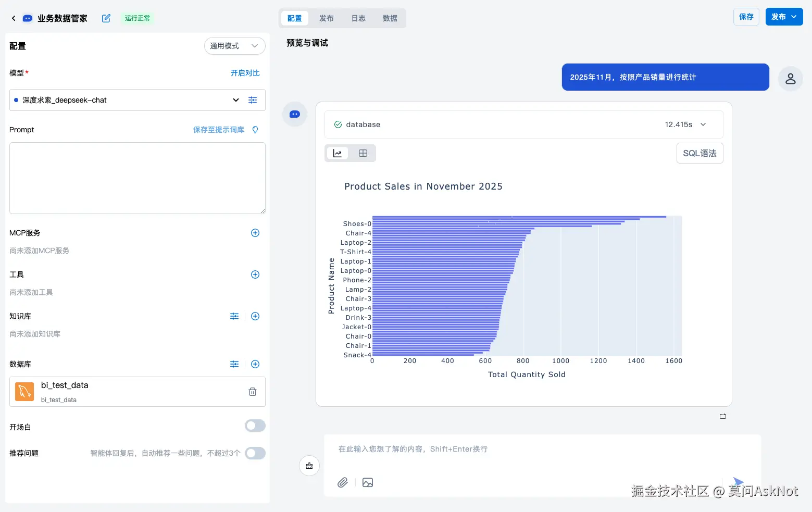812x512 pixels.
Task: Upload an image with picture icon
Action: point(368,482)
